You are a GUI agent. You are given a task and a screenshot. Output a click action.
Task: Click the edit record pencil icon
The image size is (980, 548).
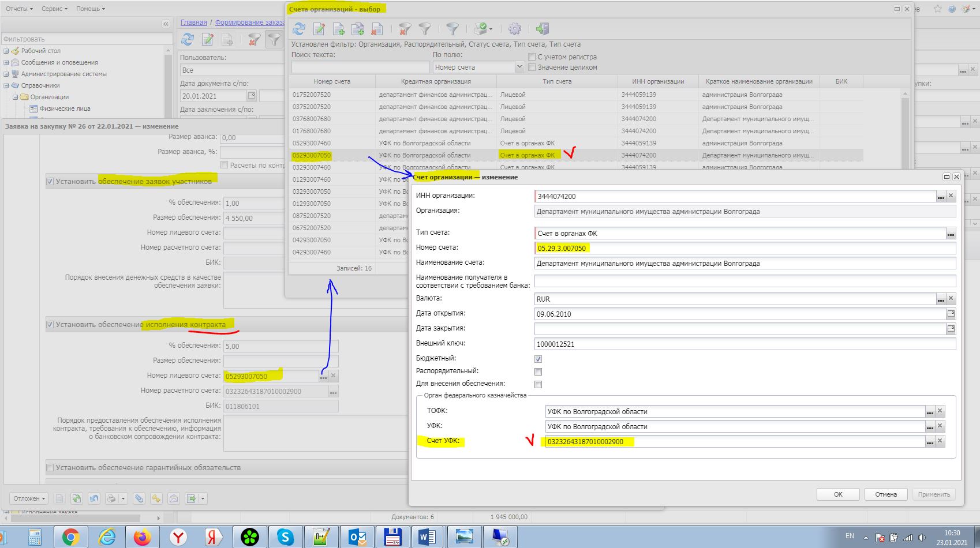319,29
